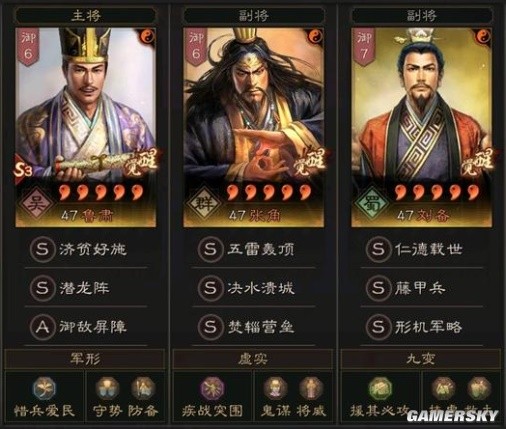Select the 鬼谋 tactic icon

275,388
